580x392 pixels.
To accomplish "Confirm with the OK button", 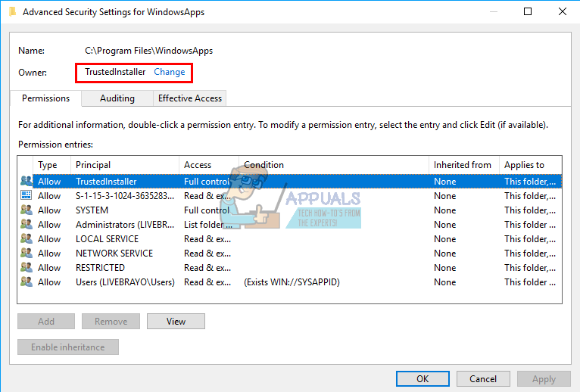I will coord(423,378).
